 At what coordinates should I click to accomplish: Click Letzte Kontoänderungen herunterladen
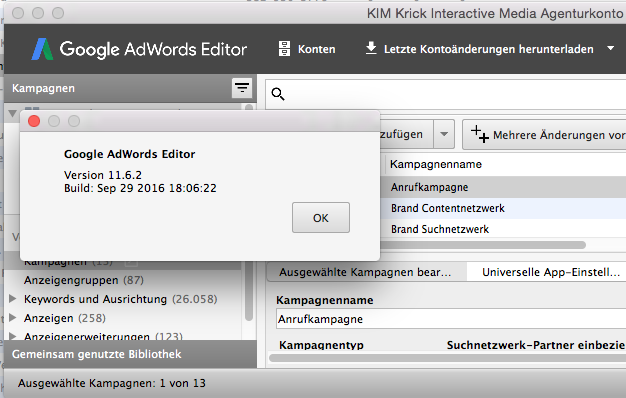pyautogui.click(x=479, y=49)
